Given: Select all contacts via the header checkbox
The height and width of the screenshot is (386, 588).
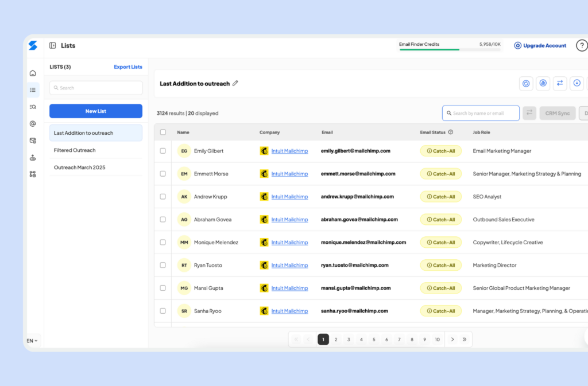Looking at the screenshot, I should click(163, 132).
